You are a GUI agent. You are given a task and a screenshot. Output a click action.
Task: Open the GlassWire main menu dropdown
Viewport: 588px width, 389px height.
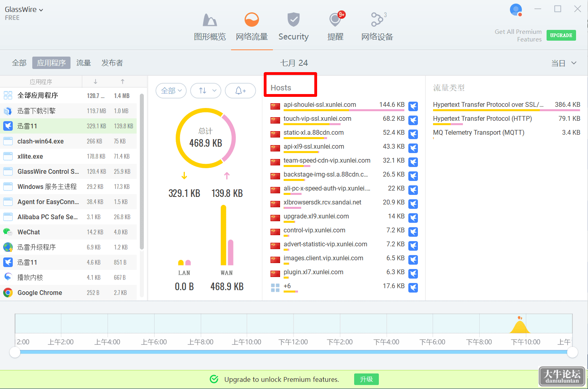pyautogui.click(x=24, y=10)
